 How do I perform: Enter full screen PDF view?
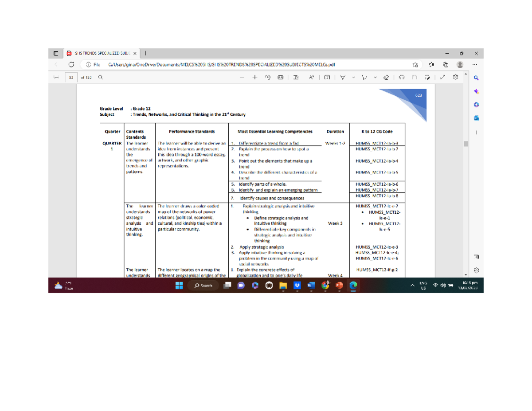(x=442, y=77)
